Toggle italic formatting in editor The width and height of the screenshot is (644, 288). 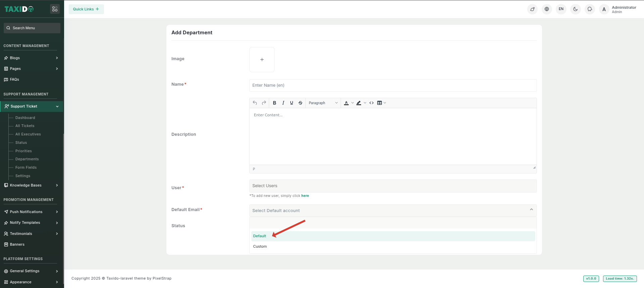pos(283,103)
